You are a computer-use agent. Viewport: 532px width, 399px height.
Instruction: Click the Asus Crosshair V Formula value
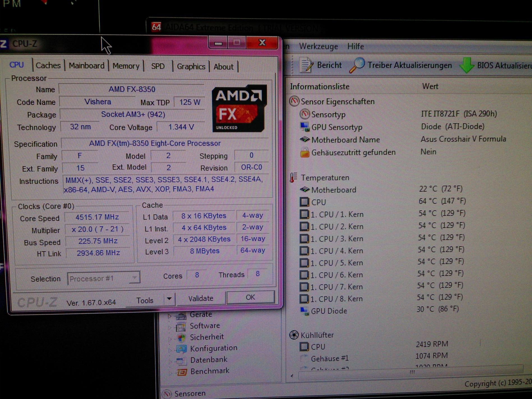tap(463, 139)
